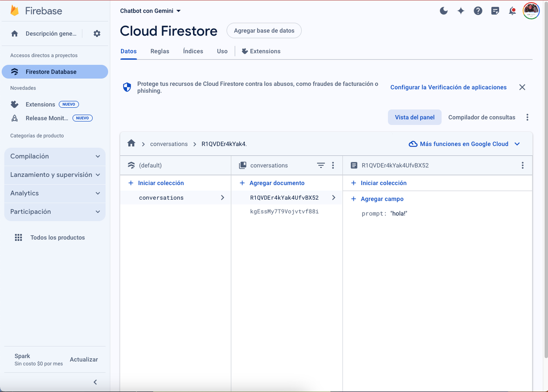Image resolution: width=548 pixels, height=392 pixels.
Task: Open the notifications bell icon
Action: (x=512, y=11)
